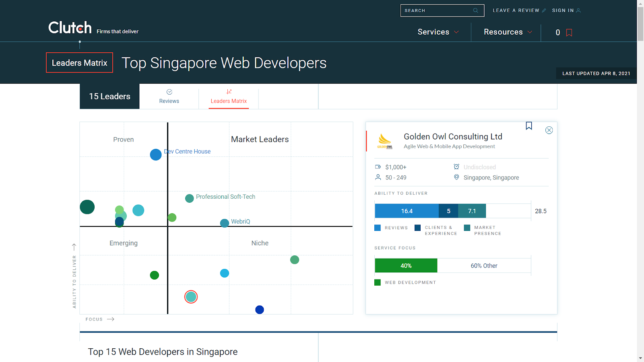
Task: Click the Dev Centre House label
Action: (187, 152)
